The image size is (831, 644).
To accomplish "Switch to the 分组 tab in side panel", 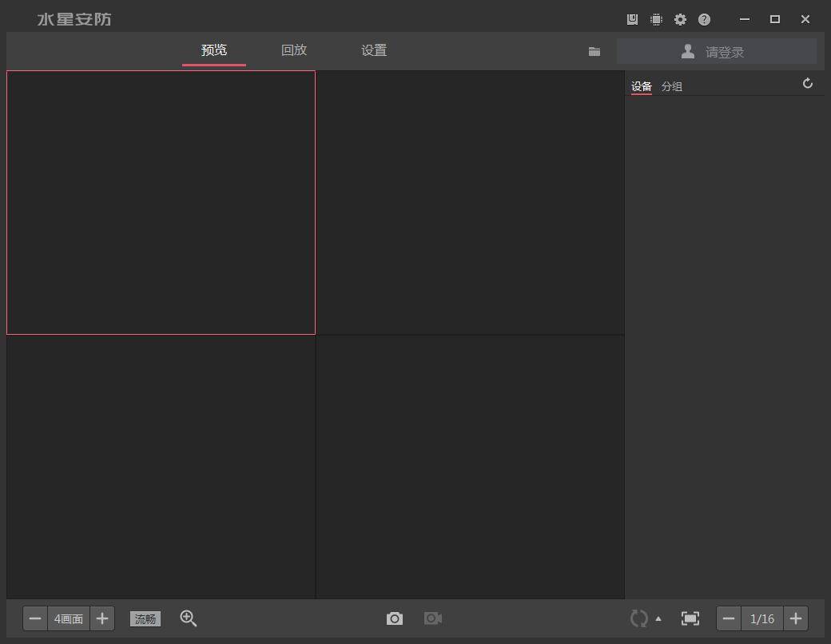I will coord(672,86).
